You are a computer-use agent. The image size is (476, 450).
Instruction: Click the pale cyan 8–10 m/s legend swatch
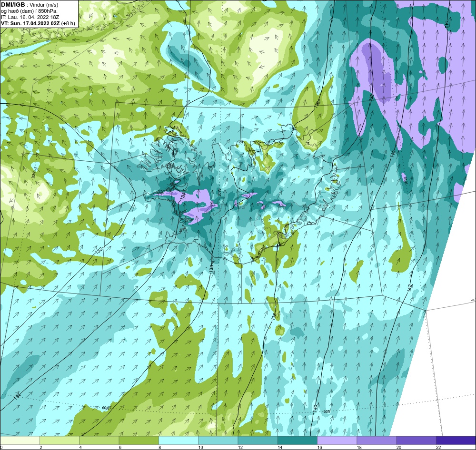(178, 440)
